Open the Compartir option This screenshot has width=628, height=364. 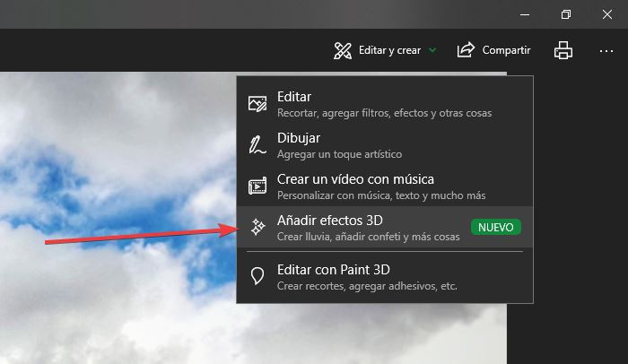[493, 50]
